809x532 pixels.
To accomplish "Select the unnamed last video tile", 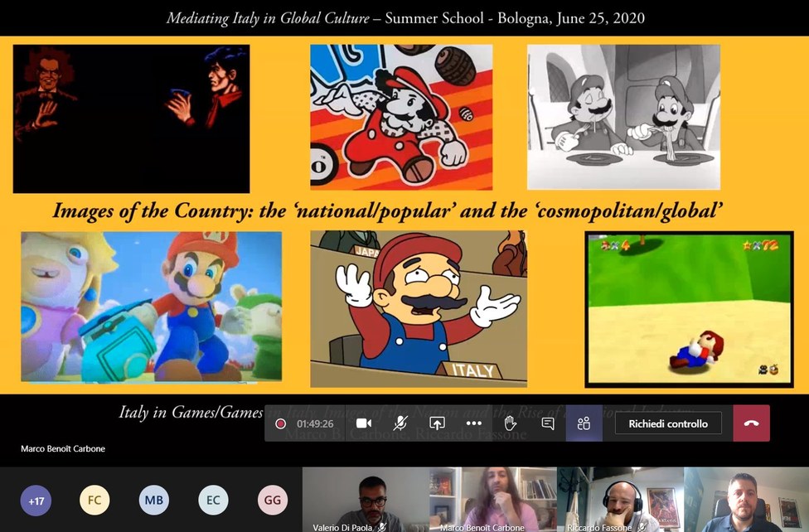I will point(747,500).
